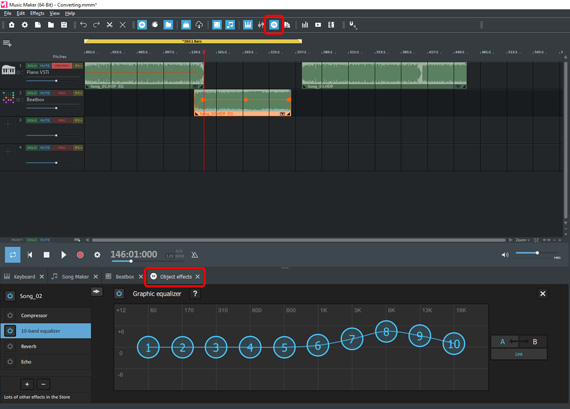
Task: Open the Edit menu
Action: 21,13
